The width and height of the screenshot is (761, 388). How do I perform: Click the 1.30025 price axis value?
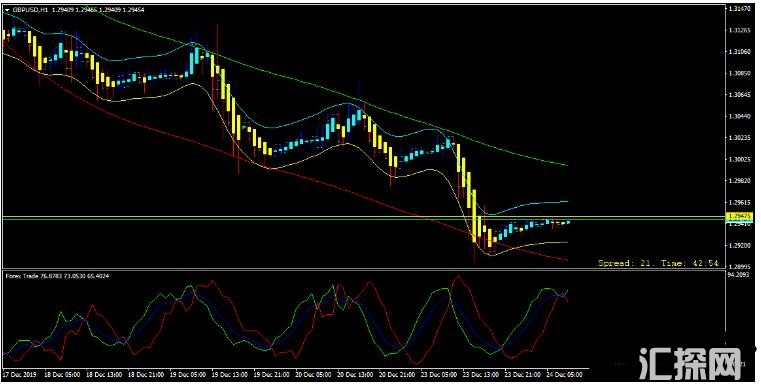pyautogui.click(x=739, y=160)
